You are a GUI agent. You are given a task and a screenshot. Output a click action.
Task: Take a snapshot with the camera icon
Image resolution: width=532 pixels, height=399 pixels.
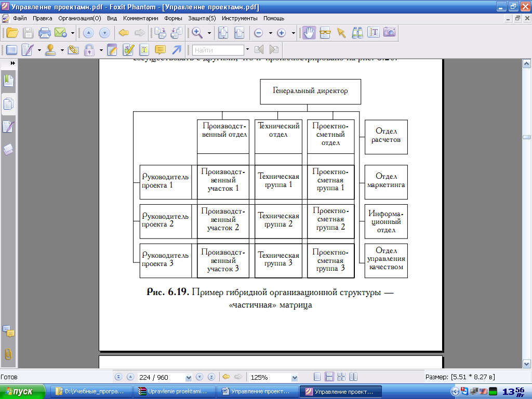coord(390,33)
